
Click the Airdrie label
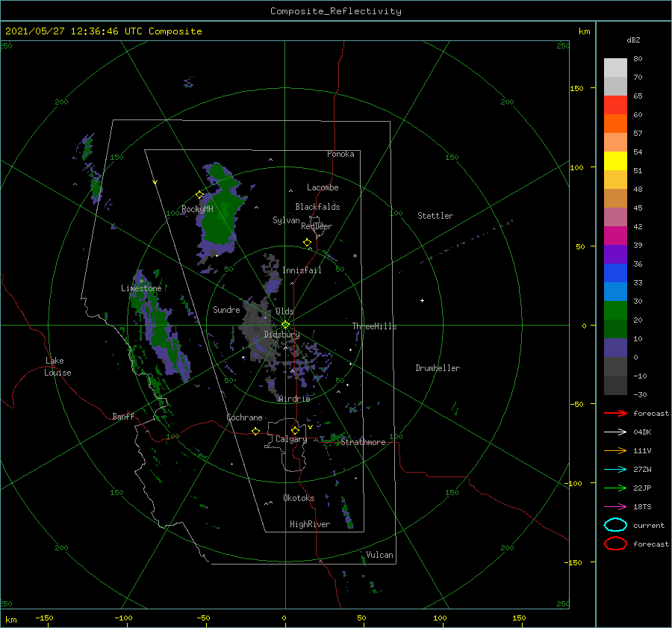pyautogui.click(x=294, y=399)
